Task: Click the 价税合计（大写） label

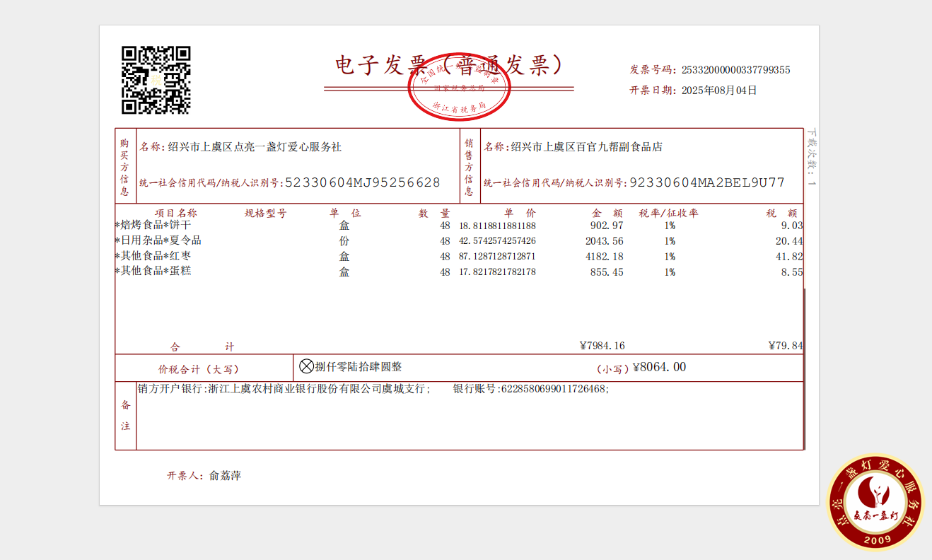Action: 199,369
